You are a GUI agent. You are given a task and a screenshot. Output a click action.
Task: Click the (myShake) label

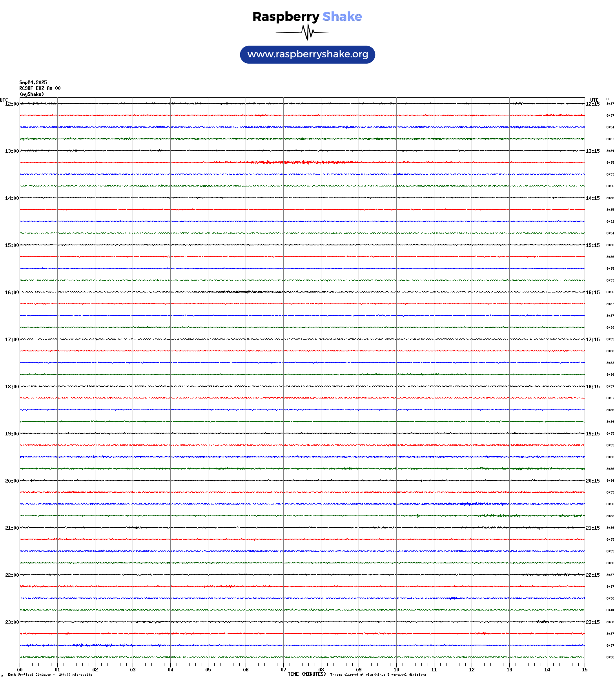coord(31,94)
